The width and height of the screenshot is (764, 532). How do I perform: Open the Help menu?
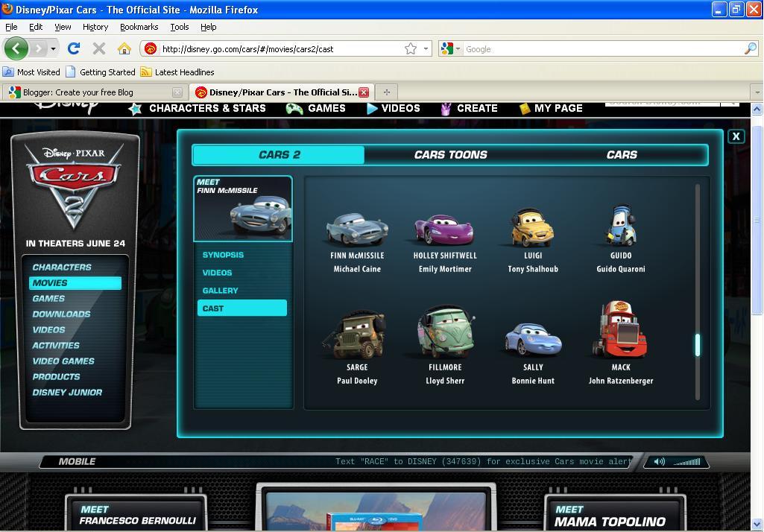click(x=209, y=27)
